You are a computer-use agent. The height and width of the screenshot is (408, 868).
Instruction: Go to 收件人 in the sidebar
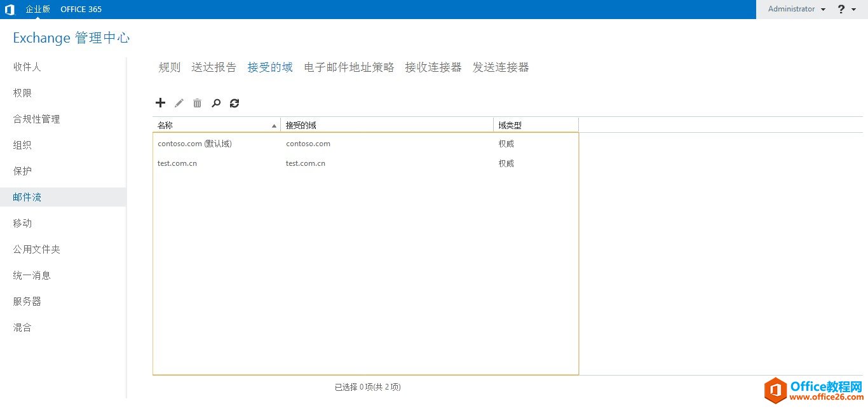[27, 67]
